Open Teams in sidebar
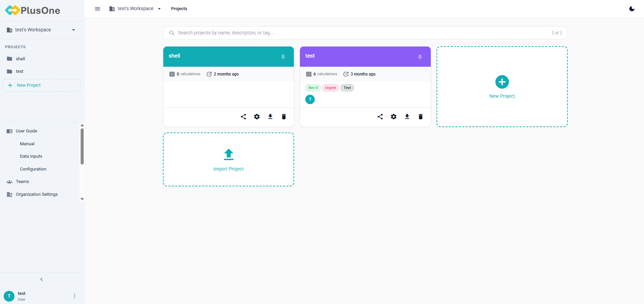This screenshot has height=304, width=644. coord(40,182)
